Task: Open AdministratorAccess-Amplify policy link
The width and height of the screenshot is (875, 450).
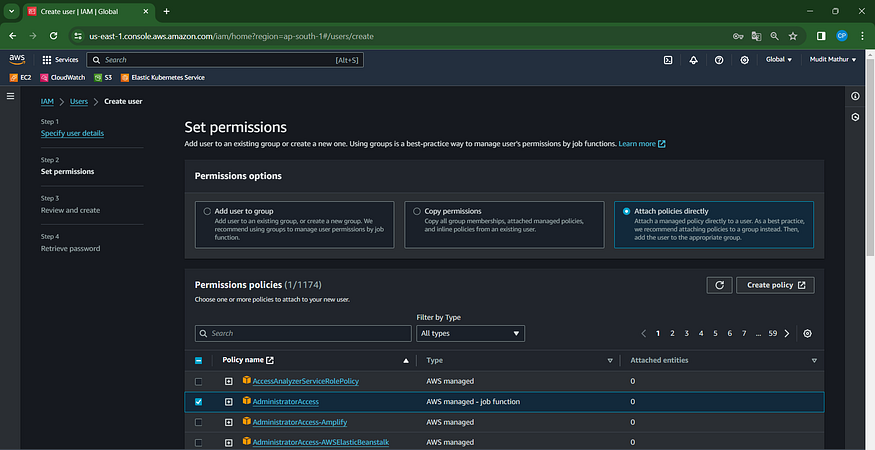Action: coord(300,423)
